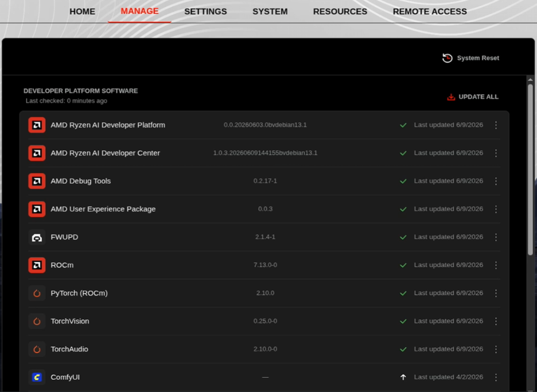The height and width of the screenshot is (392, 537).
Task: Click the ROCm icon
Action: pos(37,265)
